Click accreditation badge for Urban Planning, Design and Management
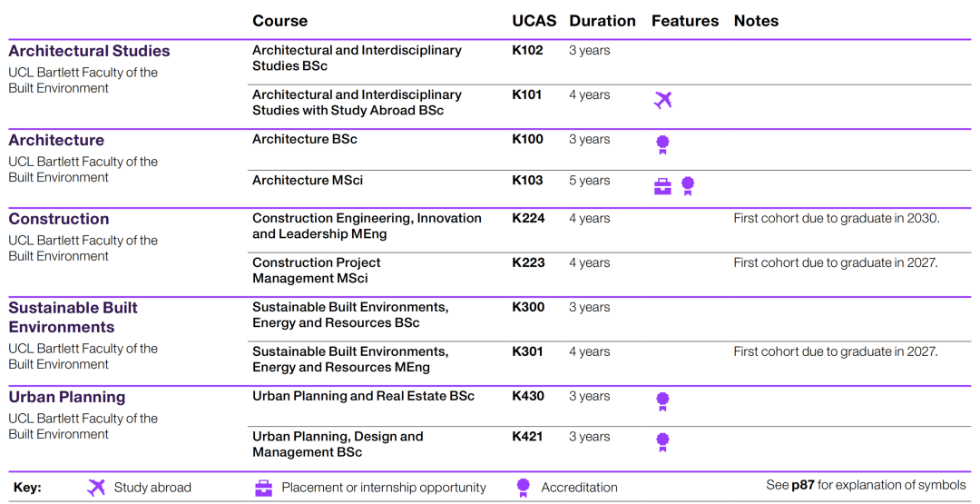The width and height of the screenshot is (980, 504). pos(662,442)
